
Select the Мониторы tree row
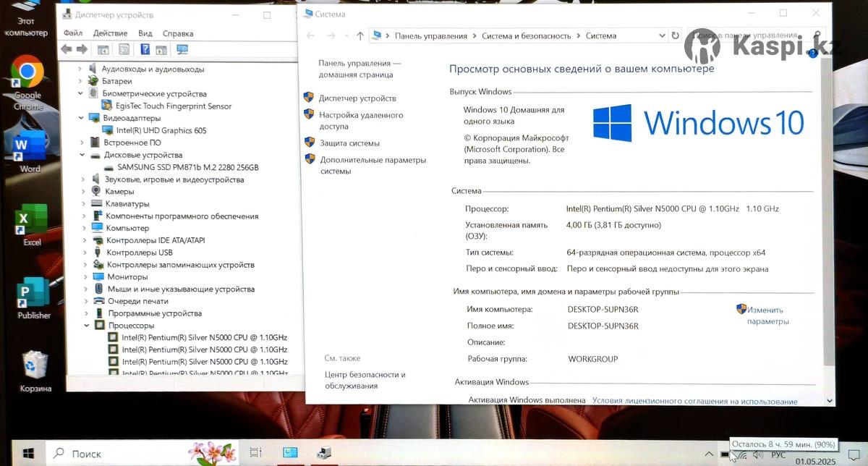click(127, 276)
